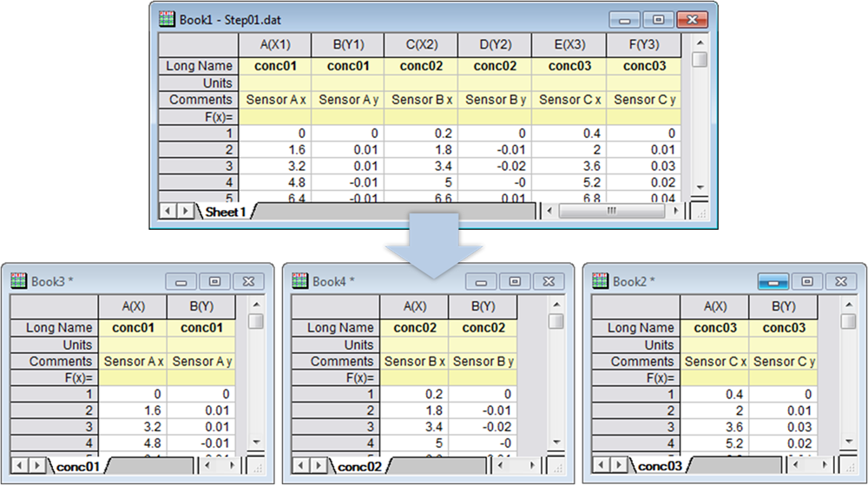Click the Book2 workbook icon
The width and height of the screenshot is (868, 485).
click(600, 281)
